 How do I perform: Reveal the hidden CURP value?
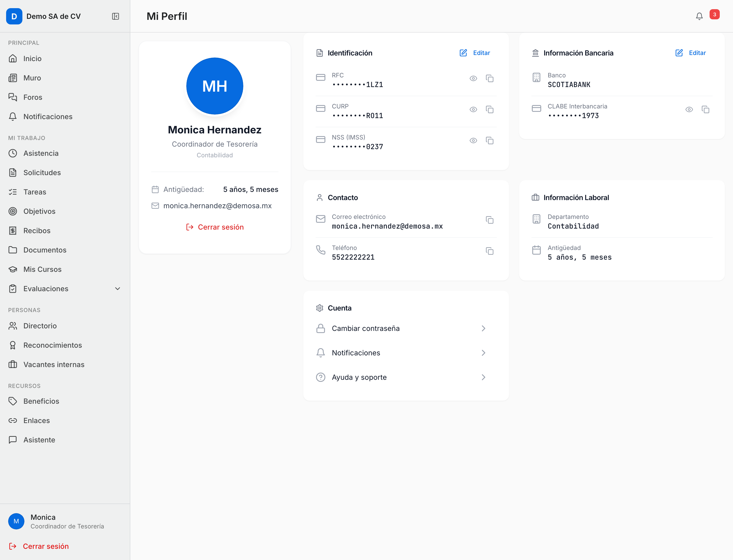(473, 109)
